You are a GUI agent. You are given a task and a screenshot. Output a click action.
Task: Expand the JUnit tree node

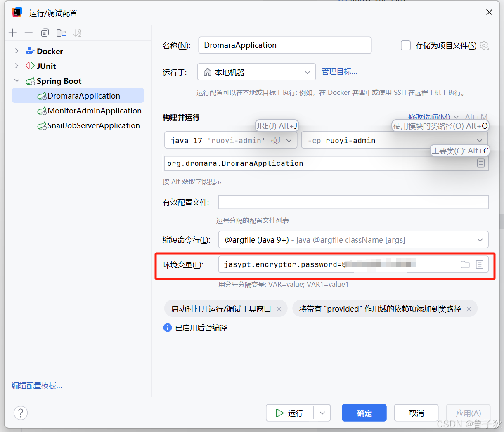tap(17, 66)
